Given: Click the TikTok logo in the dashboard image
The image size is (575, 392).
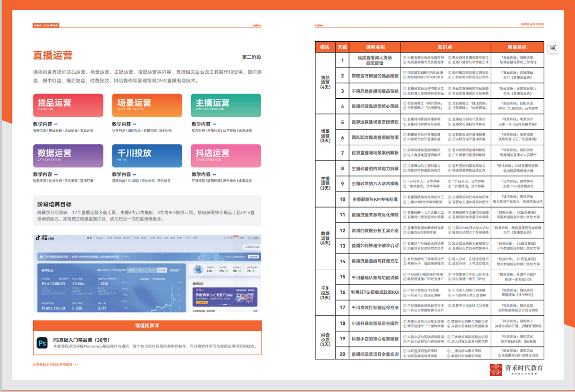Looking at the screenshot, I should point(37,238).
